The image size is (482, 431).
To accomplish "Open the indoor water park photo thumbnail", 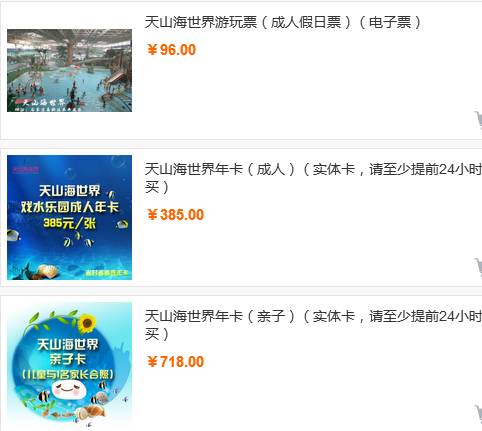I will 69,70.
